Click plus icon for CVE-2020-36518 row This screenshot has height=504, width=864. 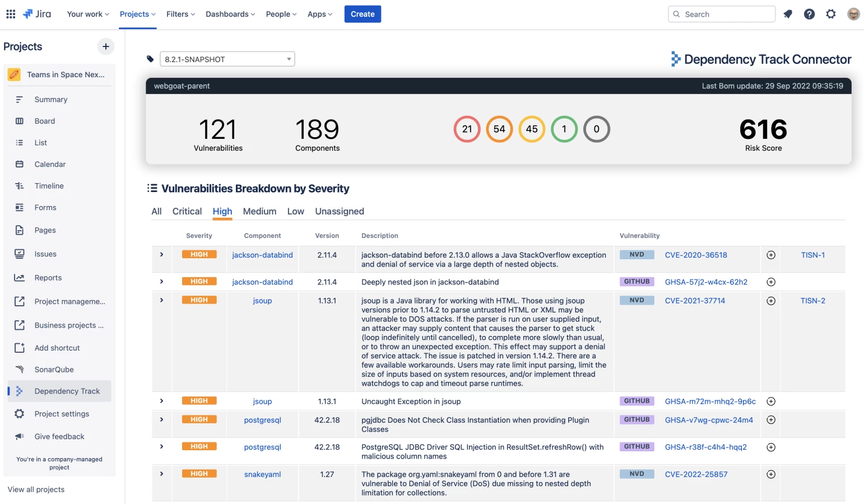point(771,255)
